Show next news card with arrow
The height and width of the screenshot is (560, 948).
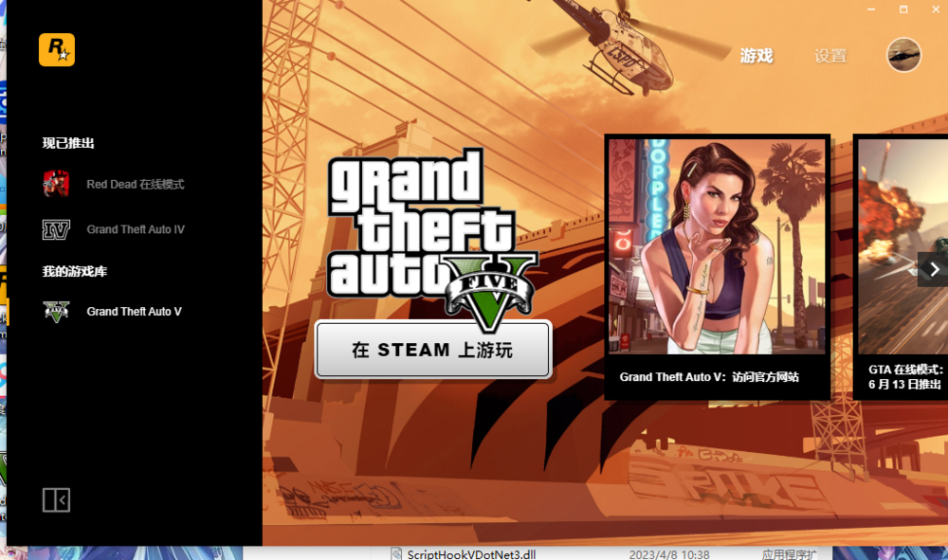(933, 269)
